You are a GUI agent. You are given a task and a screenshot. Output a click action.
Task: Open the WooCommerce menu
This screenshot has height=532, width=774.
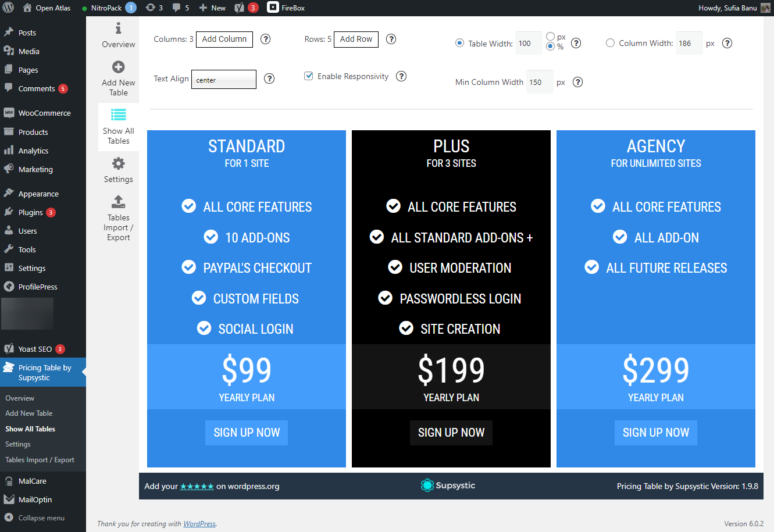[43, 113]
